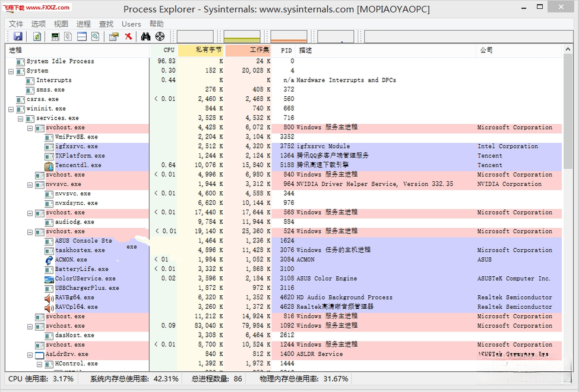Click the CPU 使用率 3.17% status text
This screenshot has width=579, height=392.
tap(41, 379)
